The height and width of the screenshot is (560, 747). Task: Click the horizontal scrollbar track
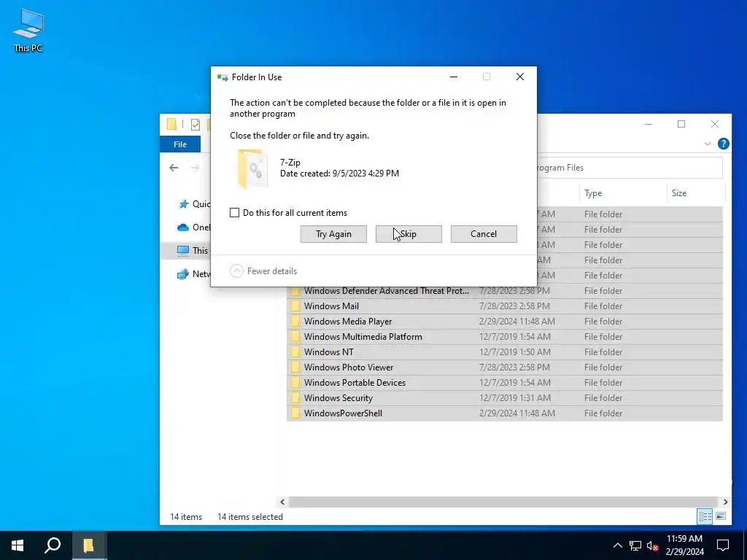click(503, 502)
